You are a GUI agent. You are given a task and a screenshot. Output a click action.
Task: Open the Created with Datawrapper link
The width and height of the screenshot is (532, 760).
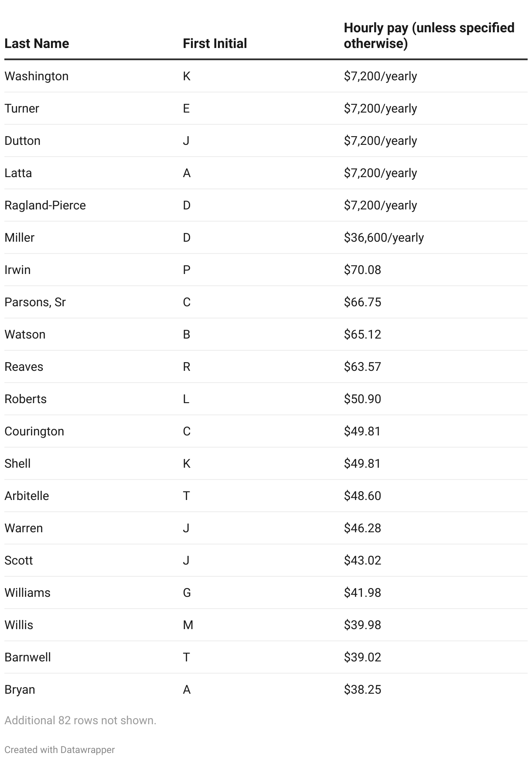tap(60, 750)
